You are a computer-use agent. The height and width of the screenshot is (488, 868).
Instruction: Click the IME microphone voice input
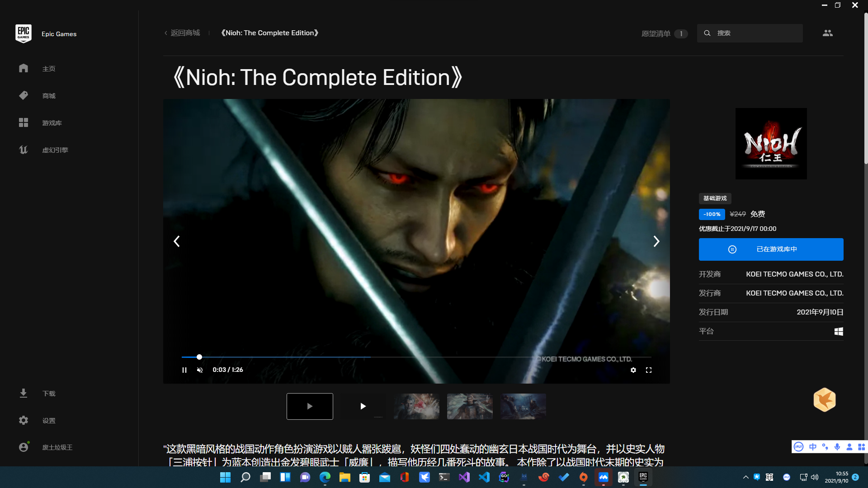(837, 447)
